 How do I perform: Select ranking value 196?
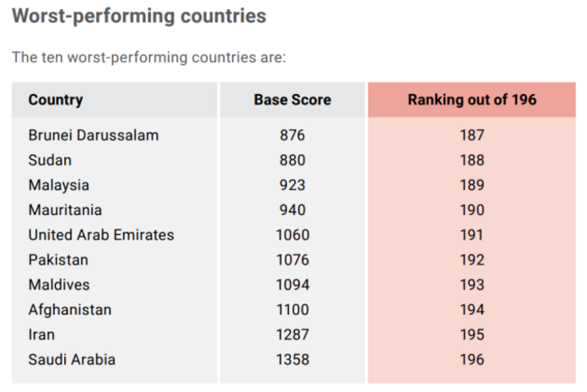tap(471, 359)
